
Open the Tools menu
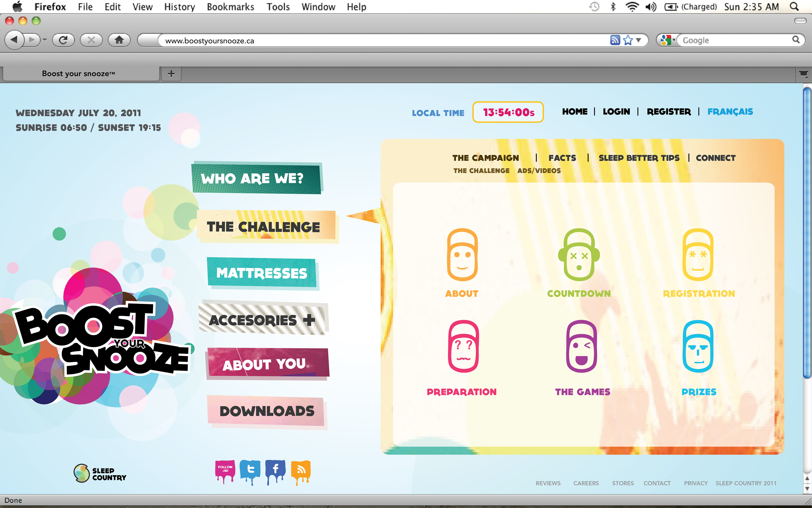click(x=278, y=7)
